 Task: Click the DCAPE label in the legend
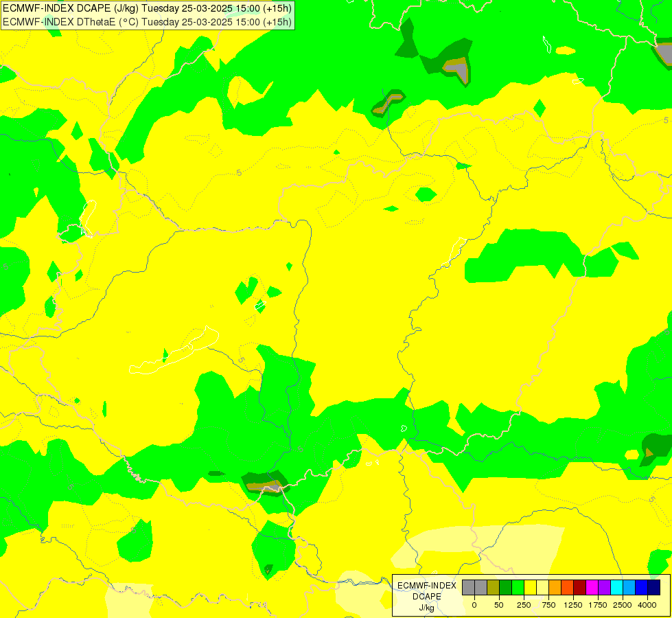pos(427,597)
